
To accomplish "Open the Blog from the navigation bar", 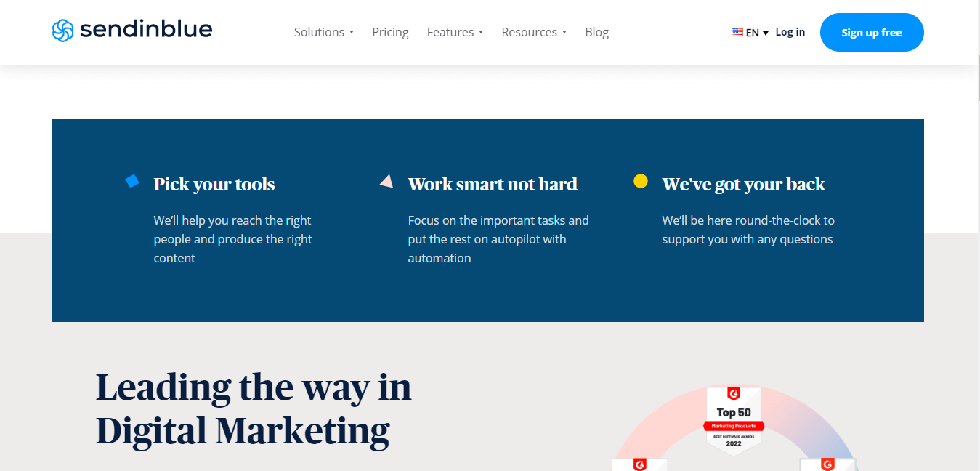I will (596, 32).
